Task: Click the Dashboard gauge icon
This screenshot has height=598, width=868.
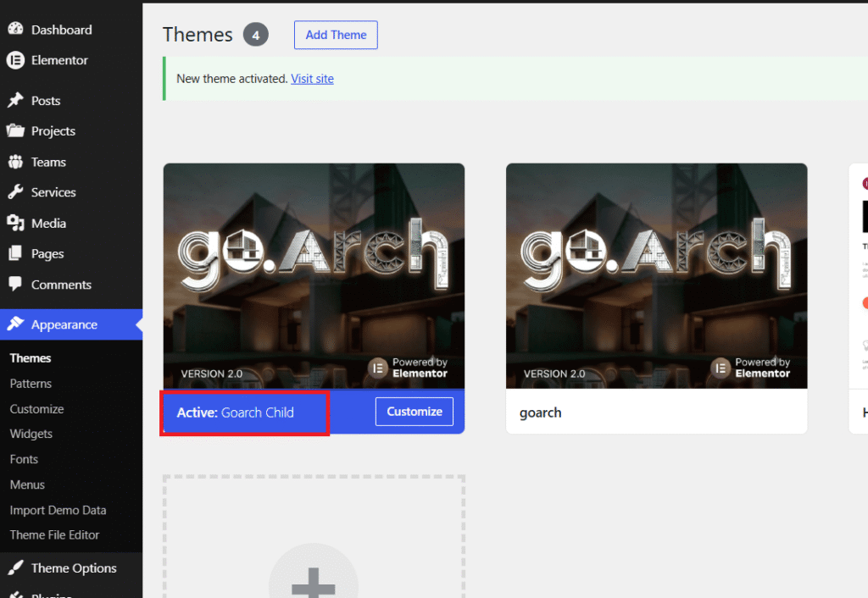Action: (x=15, y=30)
